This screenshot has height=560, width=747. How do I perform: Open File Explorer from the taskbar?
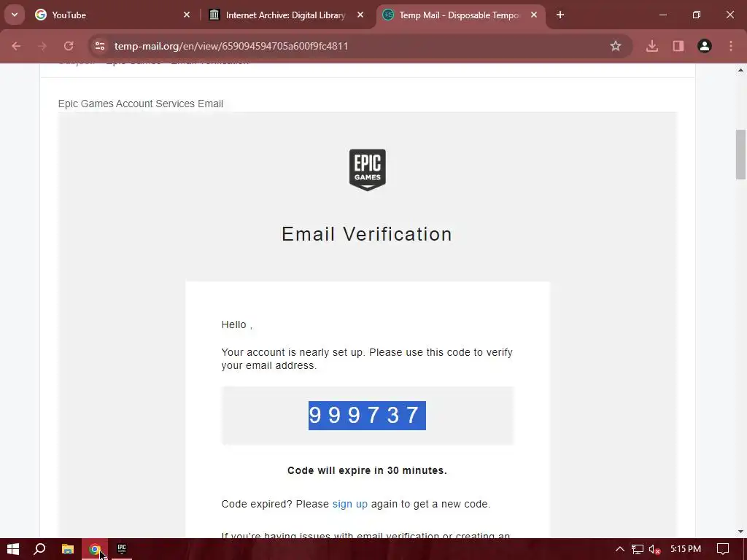[68, 549]
